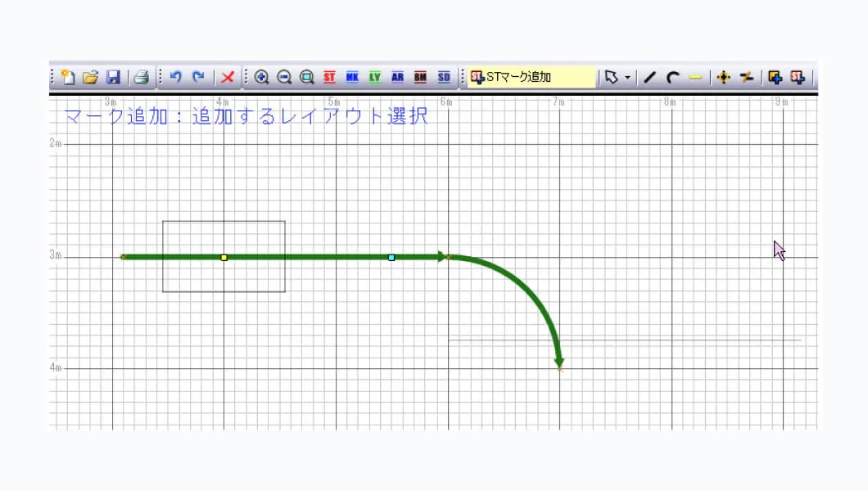The width and height of the screenshot is (868, 491).
Task: Toggle the AR display button
Action: 398,78
